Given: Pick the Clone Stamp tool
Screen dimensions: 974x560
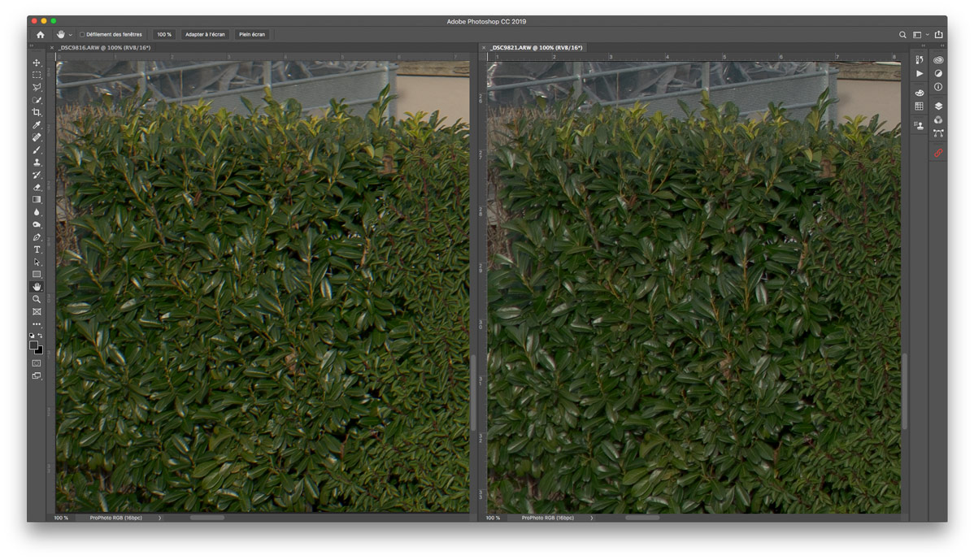Looking at the screenshot, I should (37, 163).
